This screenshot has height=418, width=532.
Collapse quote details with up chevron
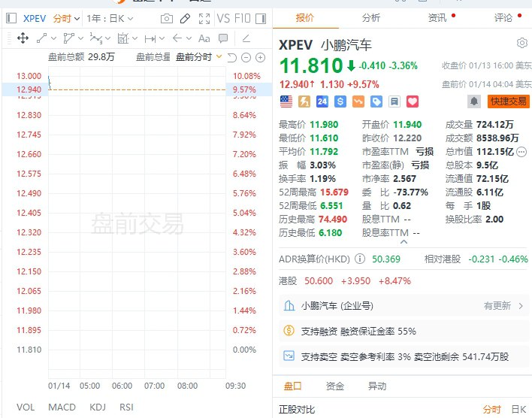tap(404, 242)
